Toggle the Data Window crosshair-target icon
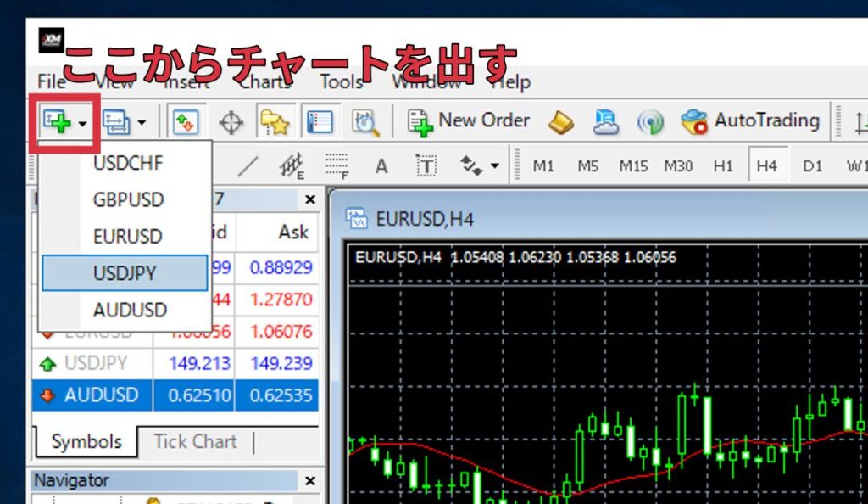The width and height of the screenshot is (868, 504). 231,122
